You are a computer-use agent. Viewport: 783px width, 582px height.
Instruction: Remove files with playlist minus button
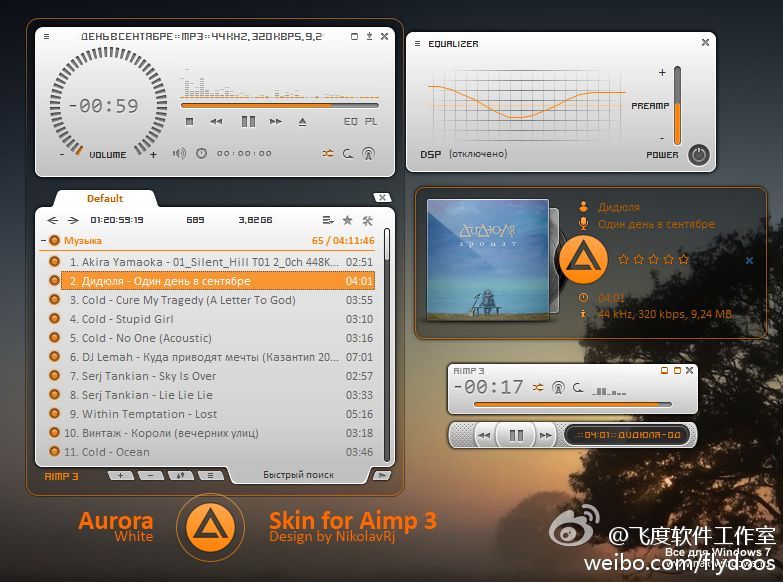click(151, 476)
